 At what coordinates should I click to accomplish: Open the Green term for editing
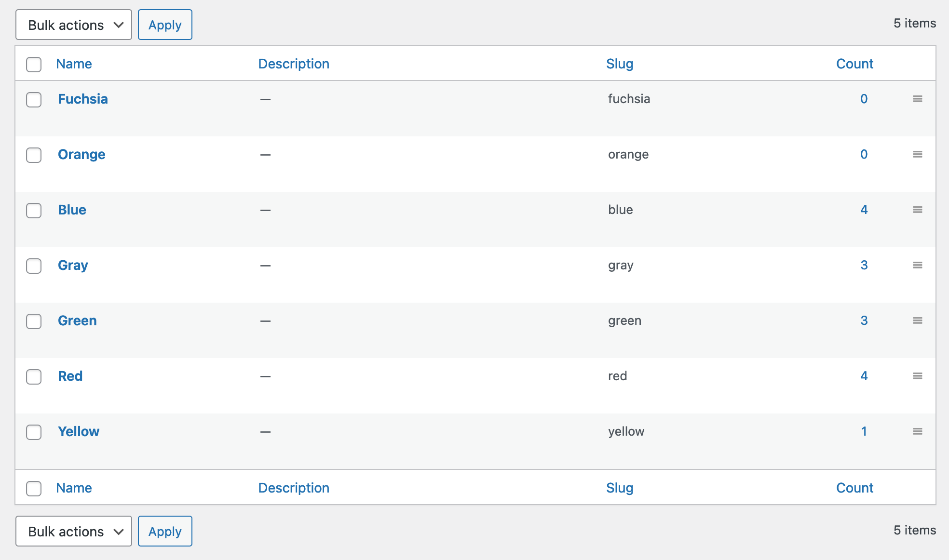pos(77,320)
